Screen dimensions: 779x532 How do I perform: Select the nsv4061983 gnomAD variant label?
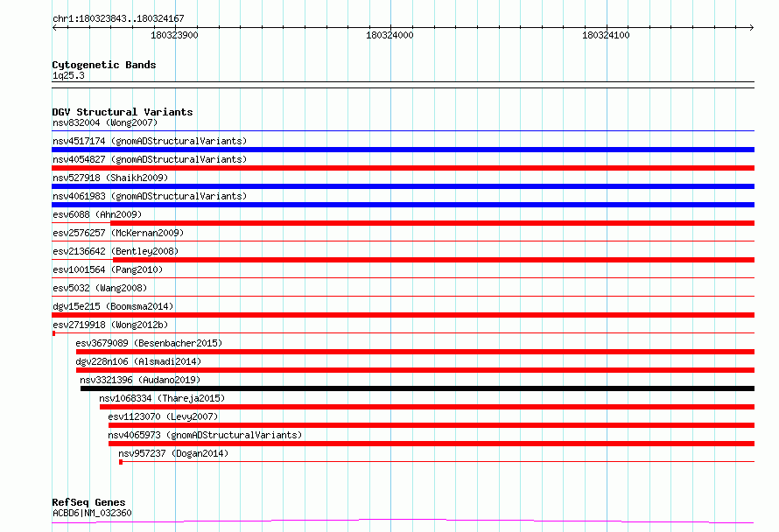point(150,196)
